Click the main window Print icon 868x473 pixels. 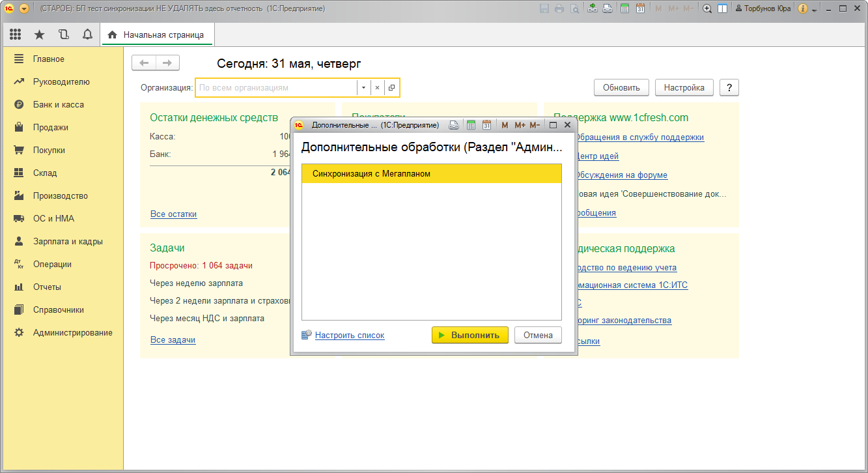click(559, 9)
